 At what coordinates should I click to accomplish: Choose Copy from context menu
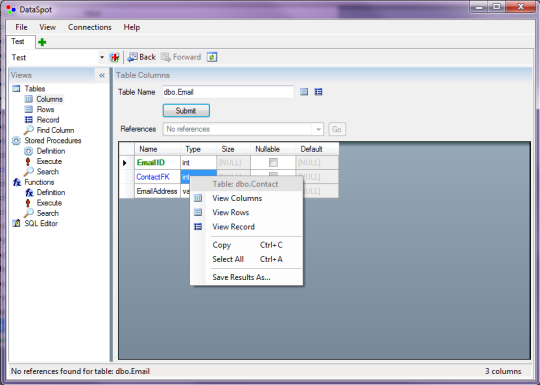[247, 245]
